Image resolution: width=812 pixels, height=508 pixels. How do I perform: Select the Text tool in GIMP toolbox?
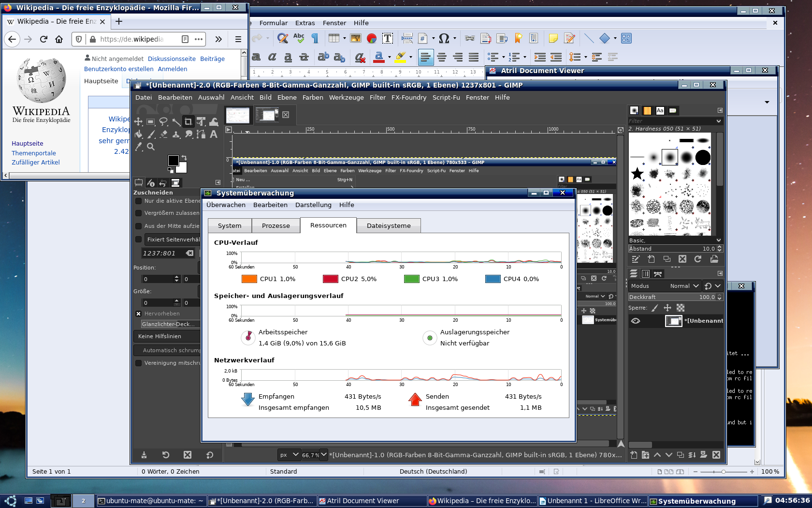[214, 134]
